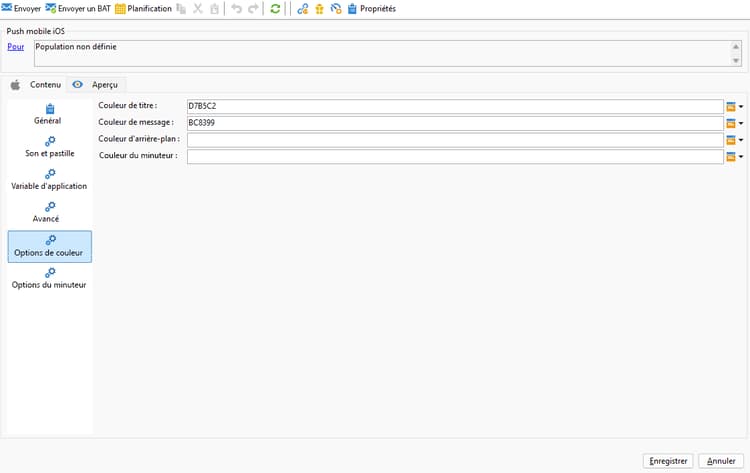
Task: Click the population field's scroll up arrow
Action: point(736,46)
